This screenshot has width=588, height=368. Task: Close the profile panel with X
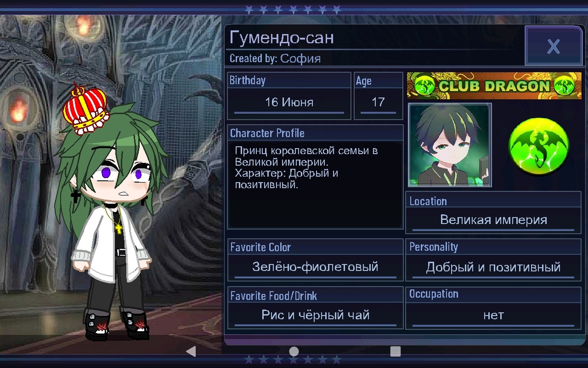tap(553, 46)
